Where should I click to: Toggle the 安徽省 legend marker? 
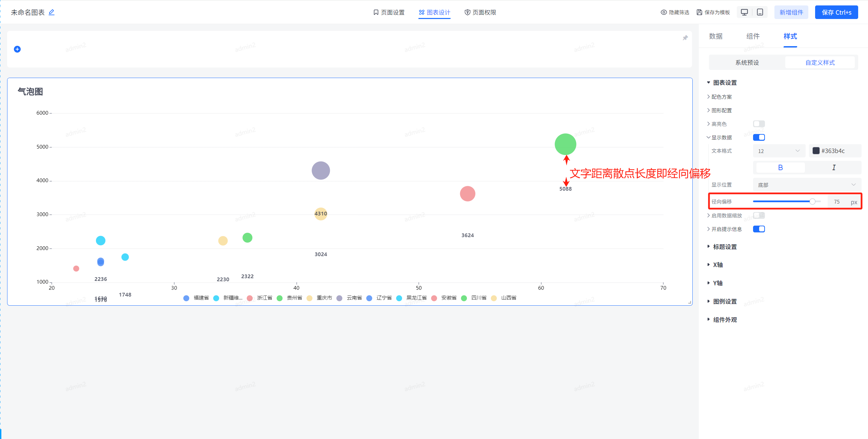pyautogui.click(x=434, y=298)
